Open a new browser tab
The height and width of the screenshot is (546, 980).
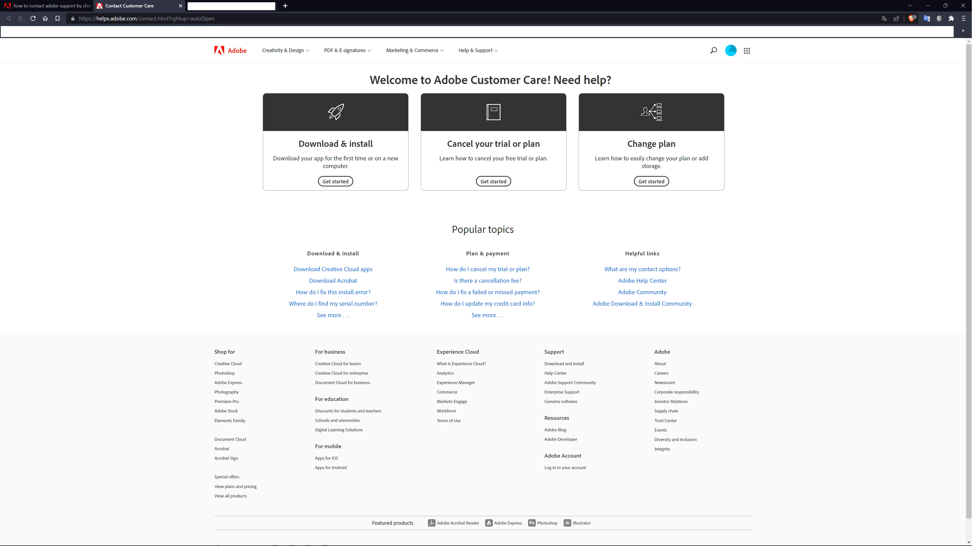point(285,6)
